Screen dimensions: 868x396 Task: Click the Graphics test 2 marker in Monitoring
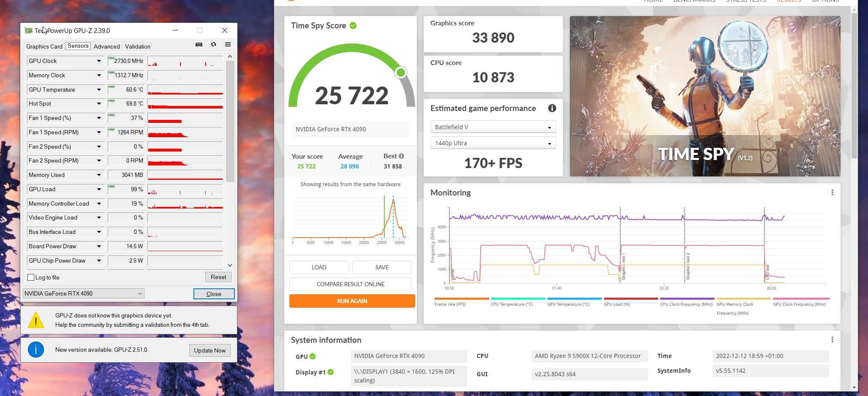(688, 266)
